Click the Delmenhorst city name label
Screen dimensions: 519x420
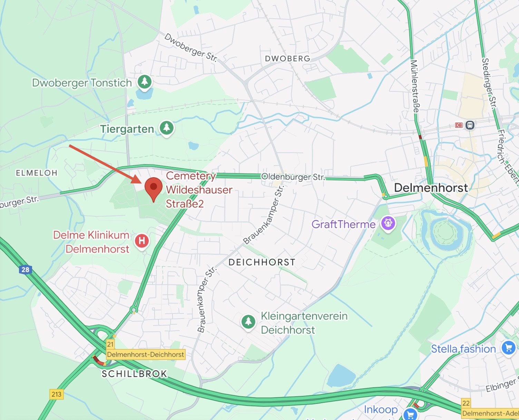click(x=431, y=188)
